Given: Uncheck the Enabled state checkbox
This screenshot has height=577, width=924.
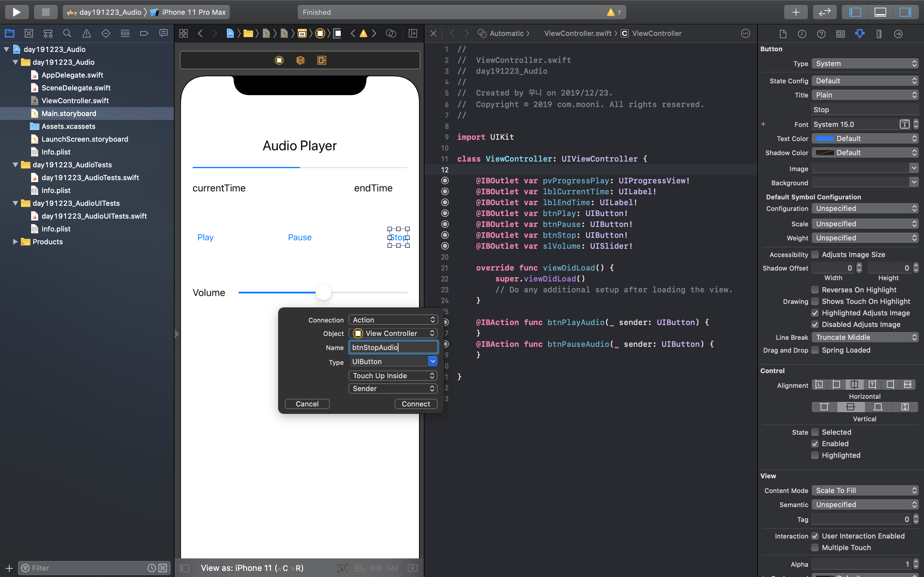Looking at the screenshot, I should point(815,443).
